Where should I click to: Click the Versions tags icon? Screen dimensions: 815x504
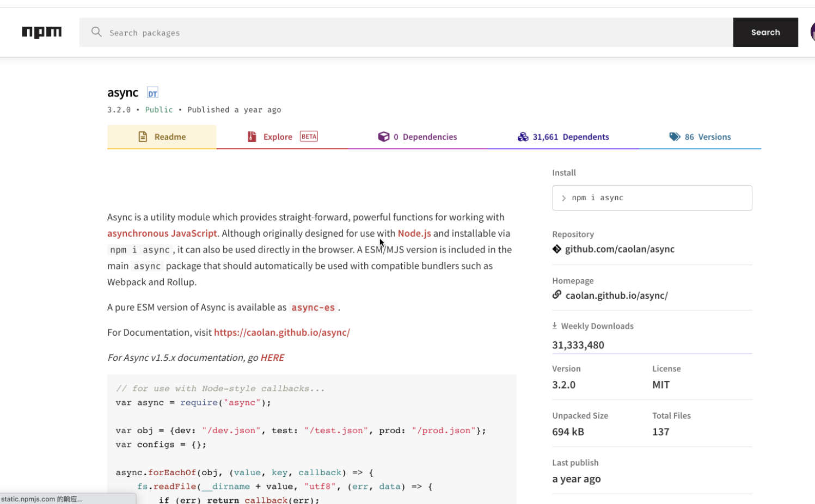click(675, 137)
